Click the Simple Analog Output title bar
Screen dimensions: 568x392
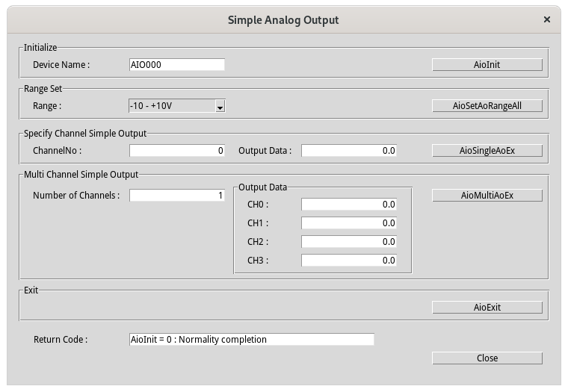pyautogui.click(x=283, y=20)
